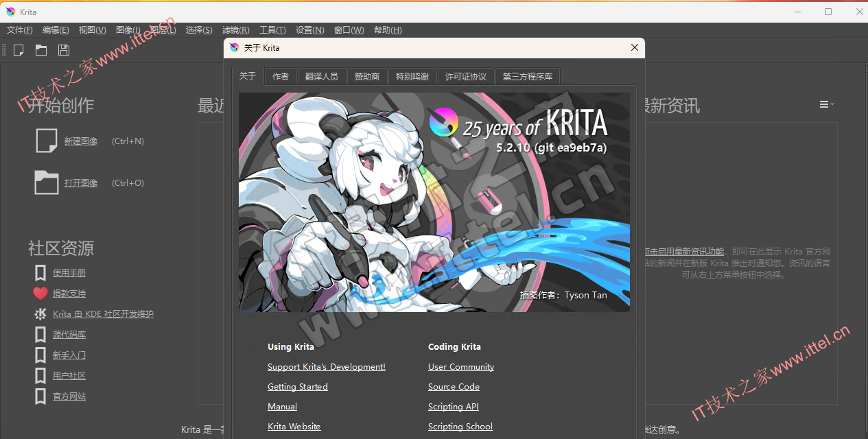Click the save toolbar icon
The width and height of the screenshot is (868, 439).
click(x=64, y=50)
